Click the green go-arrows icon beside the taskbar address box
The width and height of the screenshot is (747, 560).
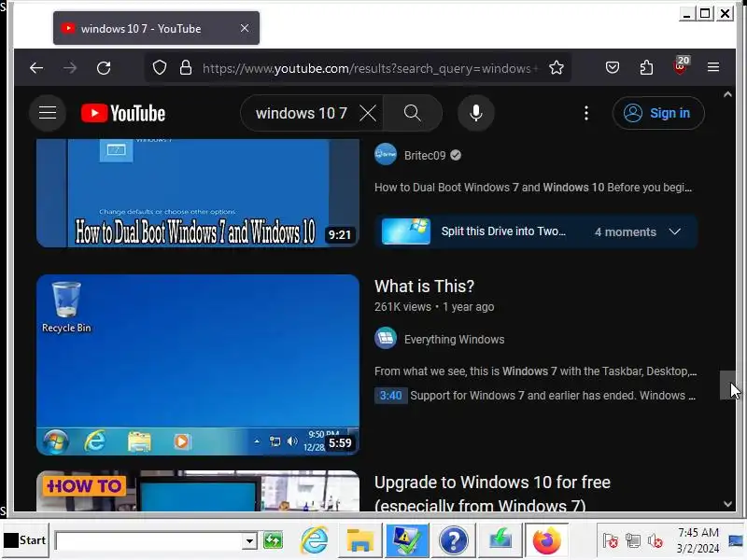[273, 540]
